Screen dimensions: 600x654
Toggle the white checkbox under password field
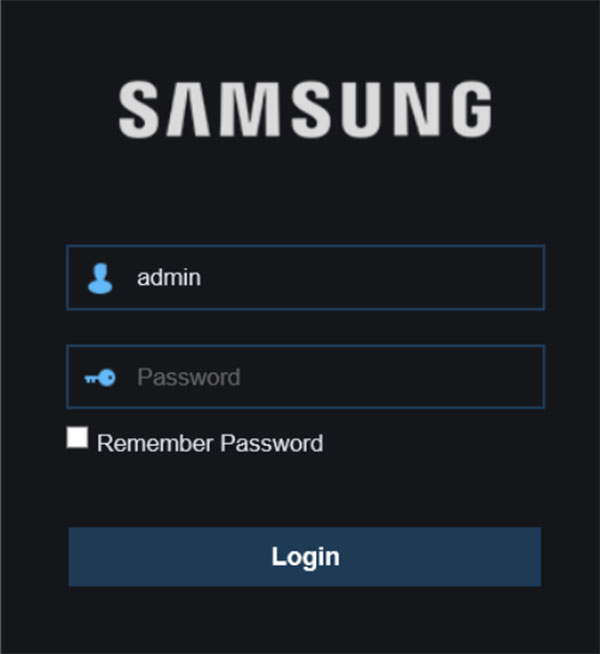[x=78, y=438]
